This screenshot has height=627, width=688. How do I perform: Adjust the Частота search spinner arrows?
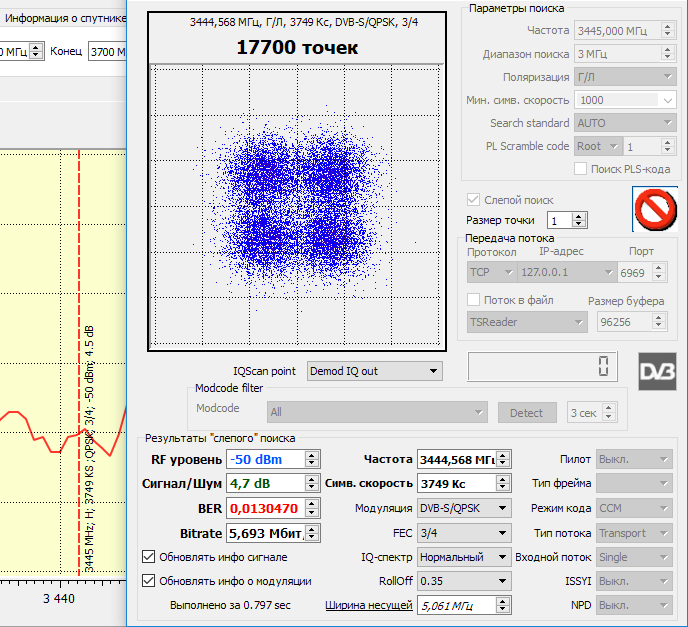(x=667, y=31)
